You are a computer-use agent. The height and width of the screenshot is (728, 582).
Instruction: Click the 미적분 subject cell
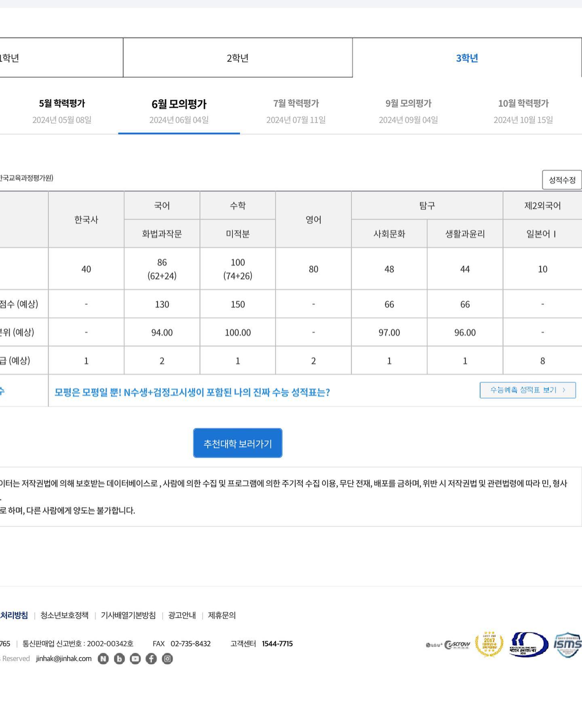tap(238, 234)
